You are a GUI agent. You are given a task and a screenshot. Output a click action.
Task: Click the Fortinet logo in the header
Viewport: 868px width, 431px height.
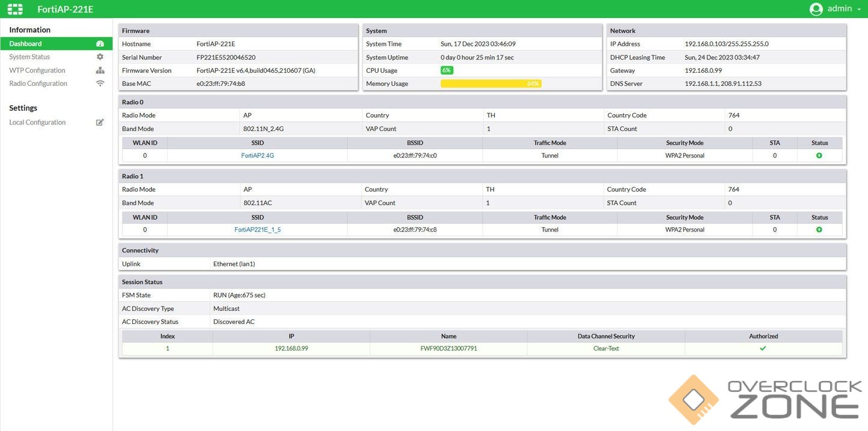[15, 9]
